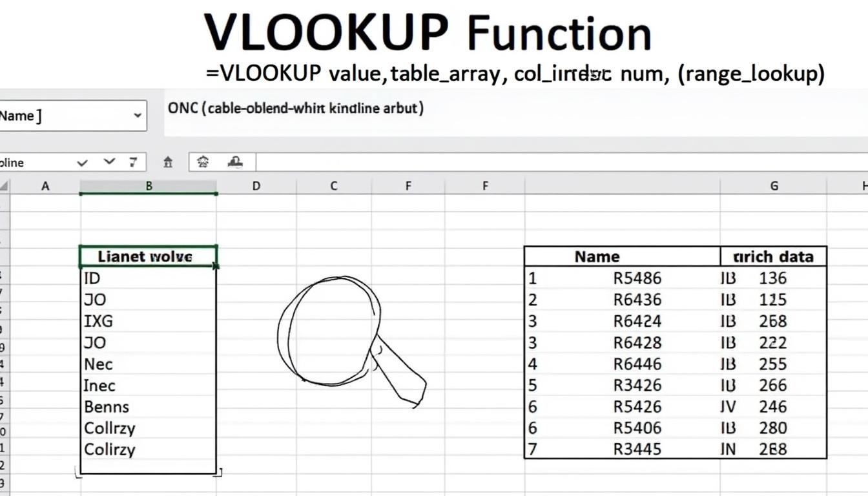Click the first icon in the boxed toolbar group
This screenshot has height=496, width=868.
[x=203, y=162]
